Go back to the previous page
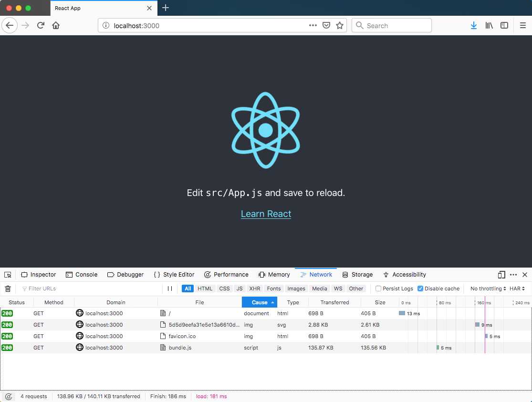This screenshot has height=402, width=532. click(10, 25)
